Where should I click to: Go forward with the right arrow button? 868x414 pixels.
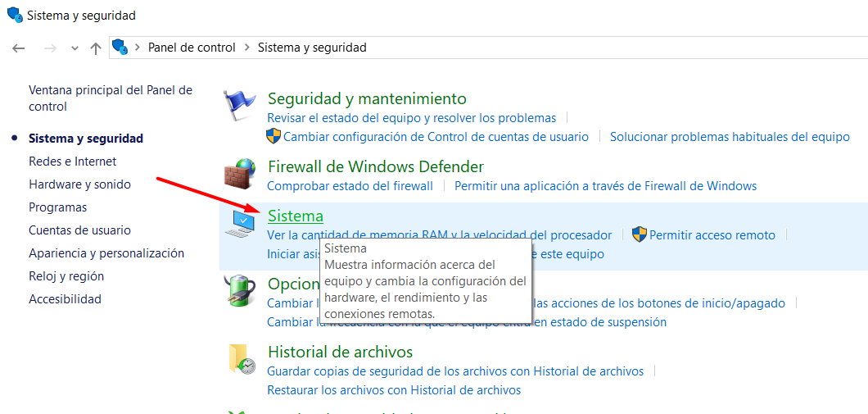pyautogui.click(x=51, y=48)
